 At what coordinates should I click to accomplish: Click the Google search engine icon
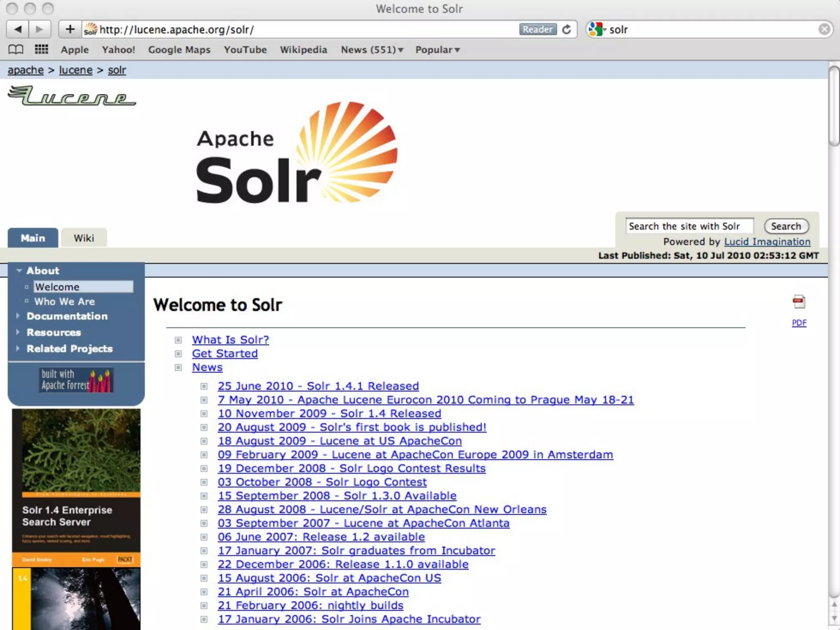[596, 30]
